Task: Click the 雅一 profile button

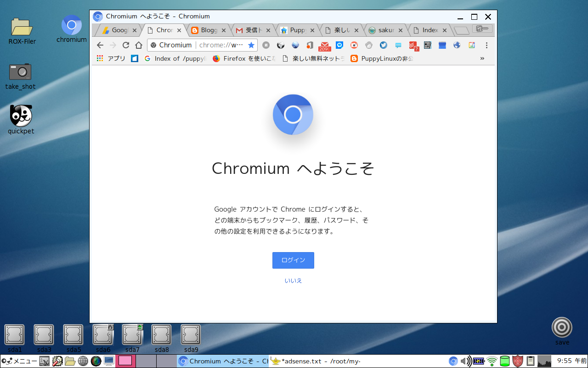Action: (482, 29)
